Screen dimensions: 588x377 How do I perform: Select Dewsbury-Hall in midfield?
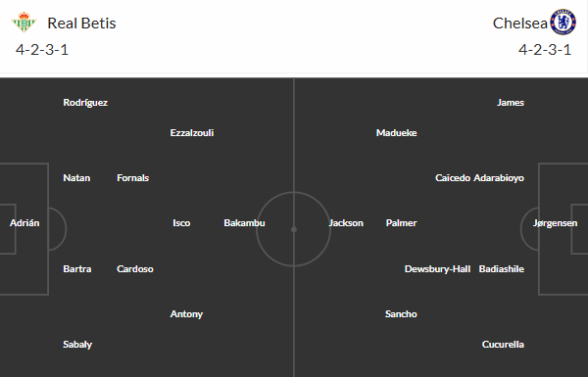pyautogui.click(x=437, y=269)
